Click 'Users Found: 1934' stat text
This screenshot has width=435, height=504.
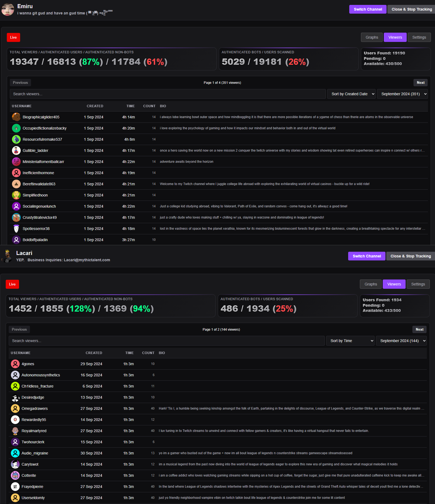[382, 300]
